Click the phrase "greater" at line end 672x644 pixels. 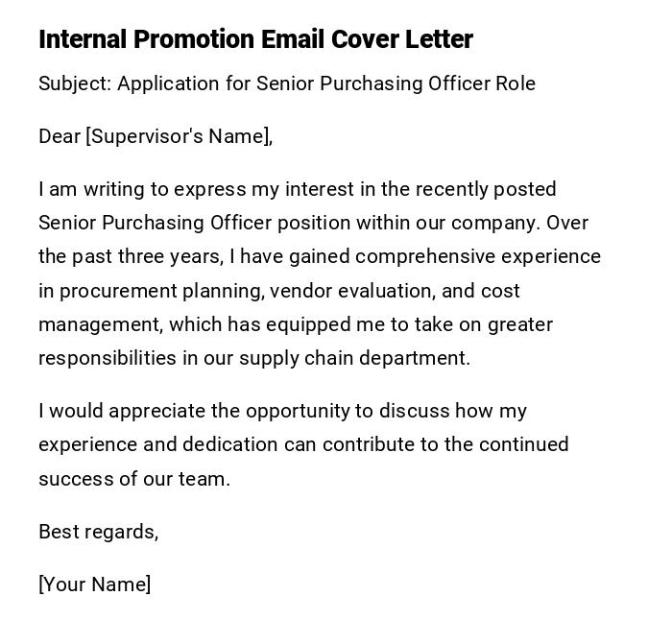point(519,324)
